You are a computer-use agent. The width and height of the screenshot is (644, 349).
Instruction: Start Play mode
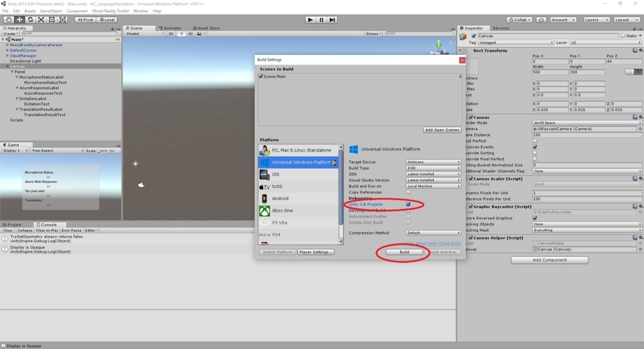click(310, 19)
